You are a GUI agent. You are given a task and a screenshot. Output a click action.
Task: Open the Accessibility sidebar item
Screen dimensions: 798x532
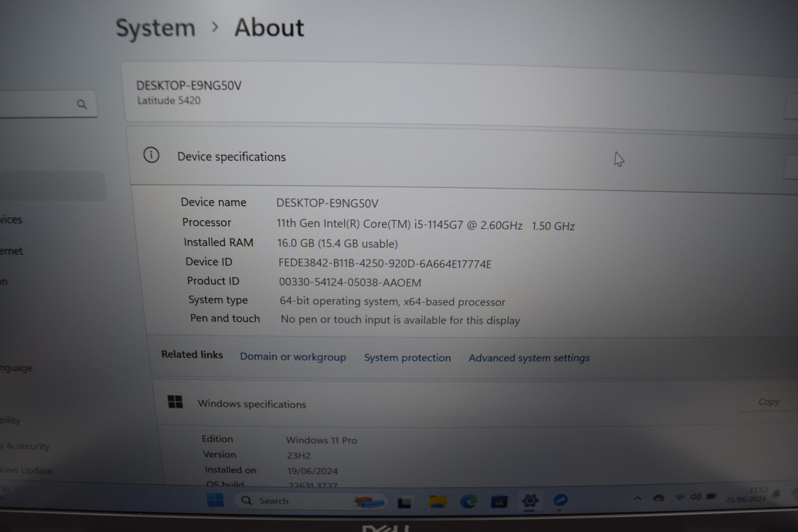click(10, 420)
